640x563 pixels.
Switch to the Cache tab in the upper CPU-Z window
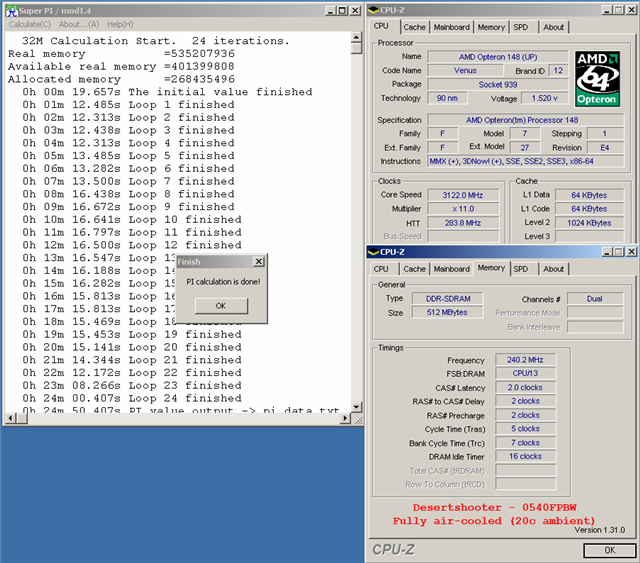414,27
